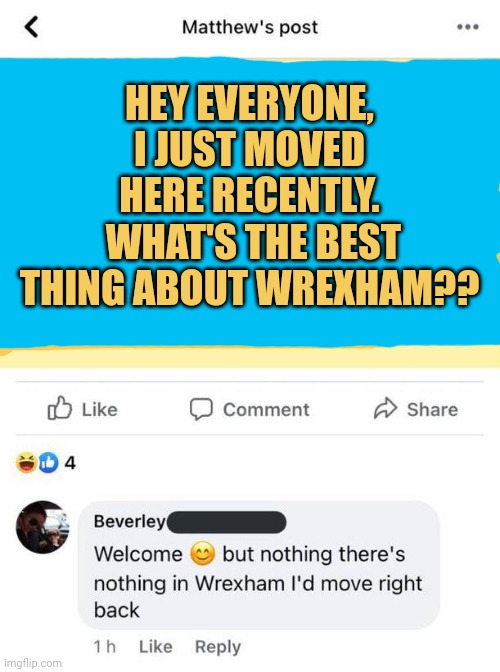Go back using the arrow icon
The image size is (500, 672).
click(x=31, y=27)
